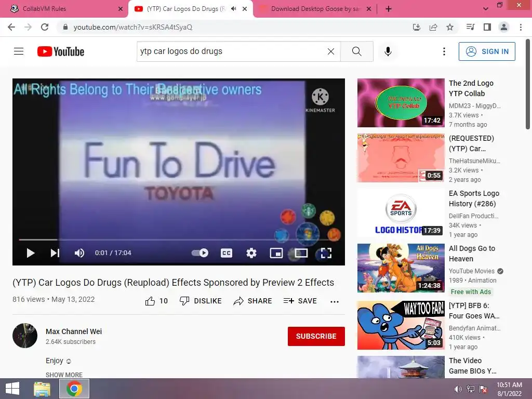
Task: Install app icon in address bar
Action: point(416,27)
